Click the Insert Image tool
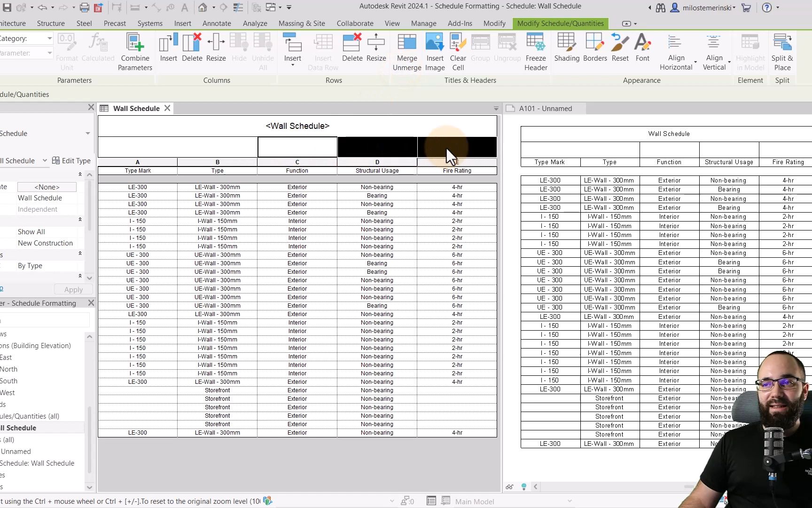Screen dimensions: 812x508 point(435,51)
